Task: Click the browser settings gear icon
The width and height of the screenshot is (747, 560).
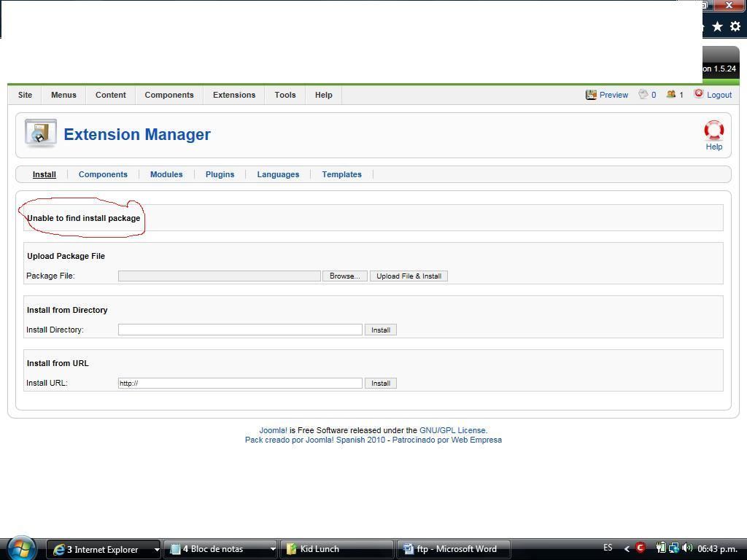Action: (x=735, y=27)
